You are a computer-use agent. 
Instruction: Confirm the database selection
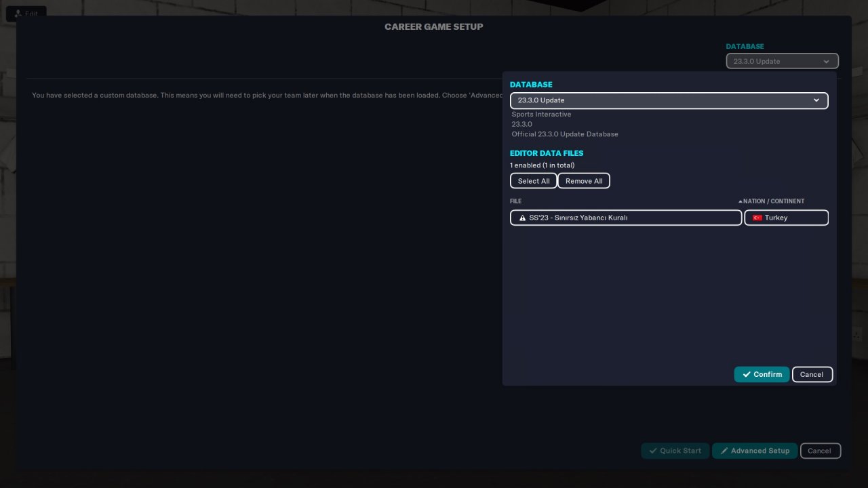tap(762, 374)
